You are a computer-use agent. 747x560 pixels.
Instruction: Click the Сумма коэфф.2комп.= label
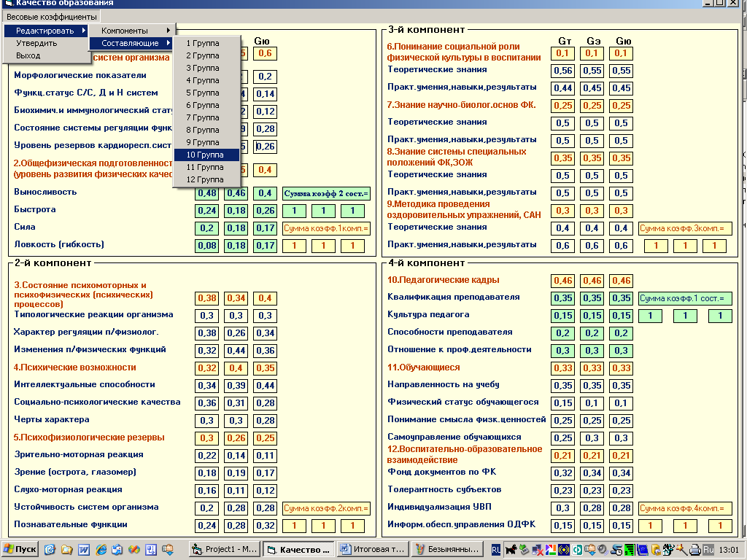(326, 508)
